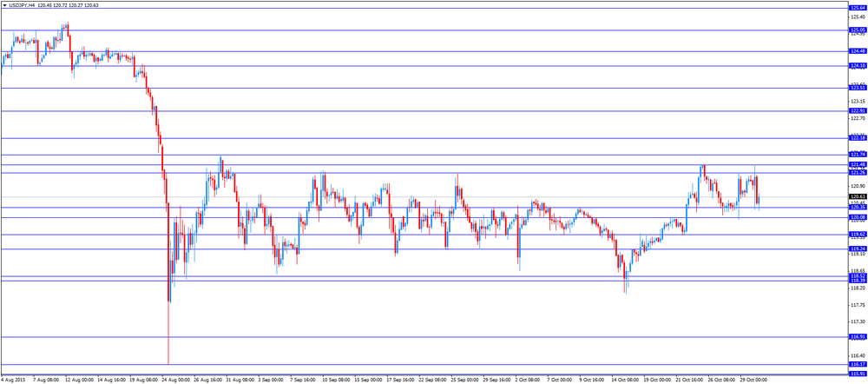Click the 117.75 price axis value
The width and height of the screenshot is (868, 384).
(x=858, y=305)
